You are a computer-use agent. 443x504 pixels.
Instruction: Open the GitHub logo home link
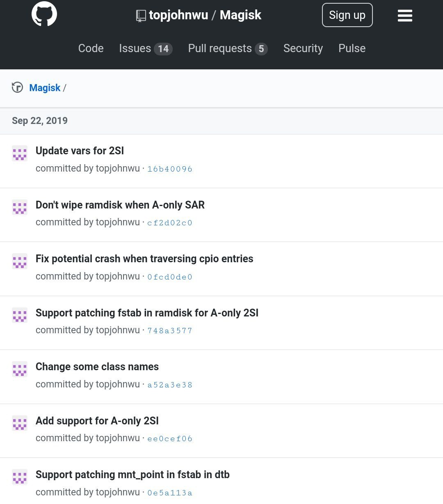pyautogui.click(x=44, y=14)
